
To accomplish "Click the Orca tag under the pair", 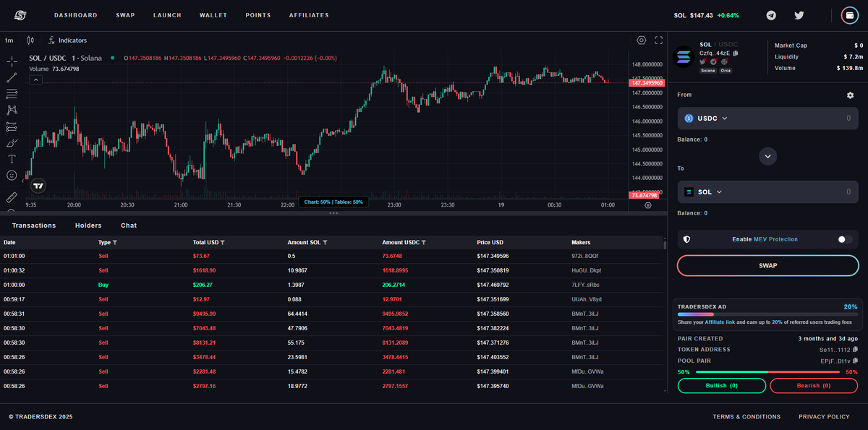I will click(x=726, y=70).
